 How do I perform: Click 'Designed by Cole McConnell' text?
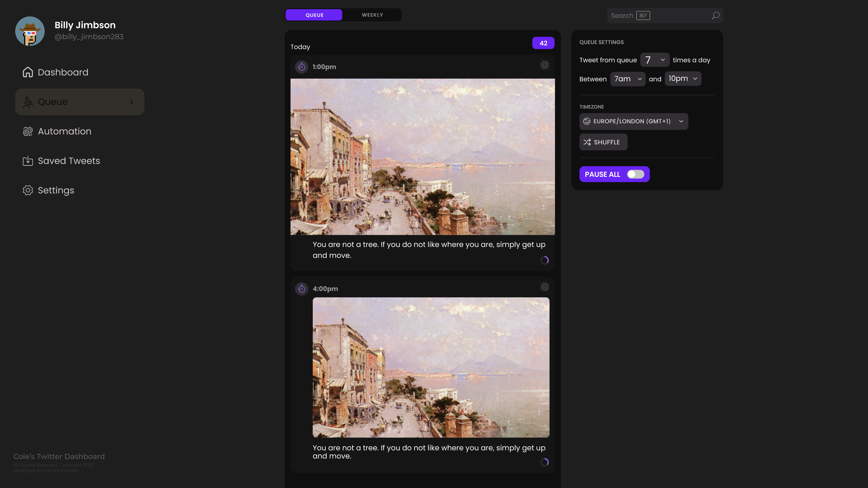(x=46, y=471)
